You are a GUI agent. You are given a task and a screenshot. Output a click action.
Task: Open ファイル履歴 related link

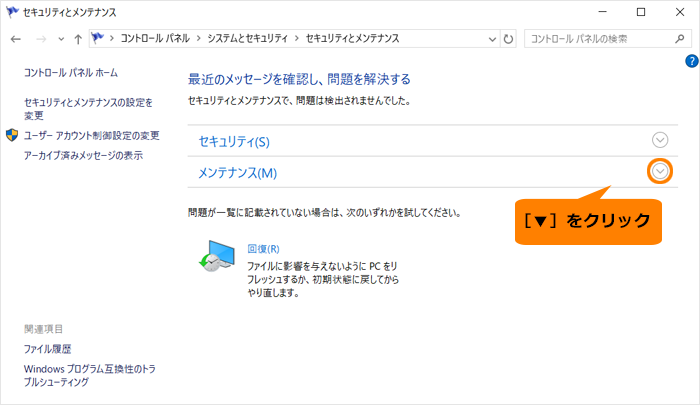47,349
